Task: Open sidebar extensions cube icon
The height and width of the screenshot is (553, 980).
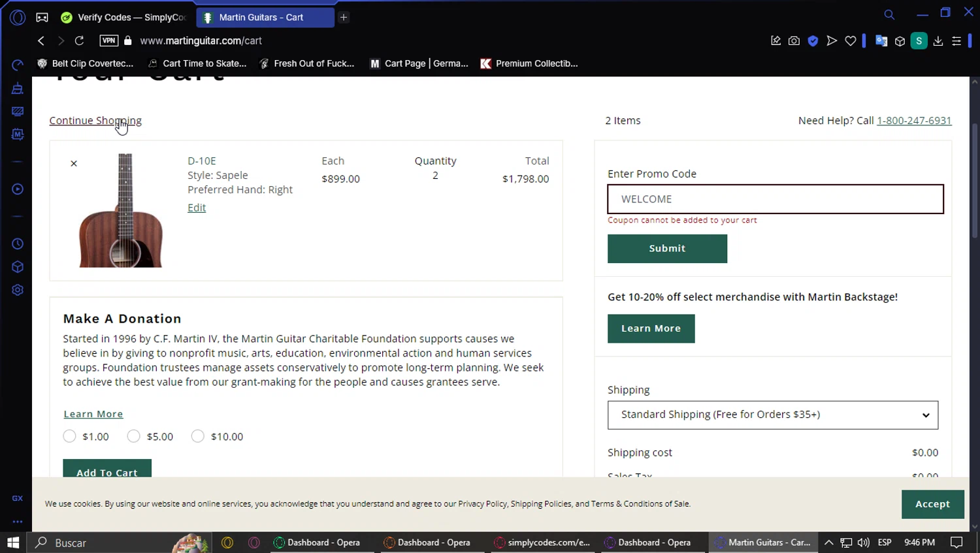Action: (x=18, y=267)
